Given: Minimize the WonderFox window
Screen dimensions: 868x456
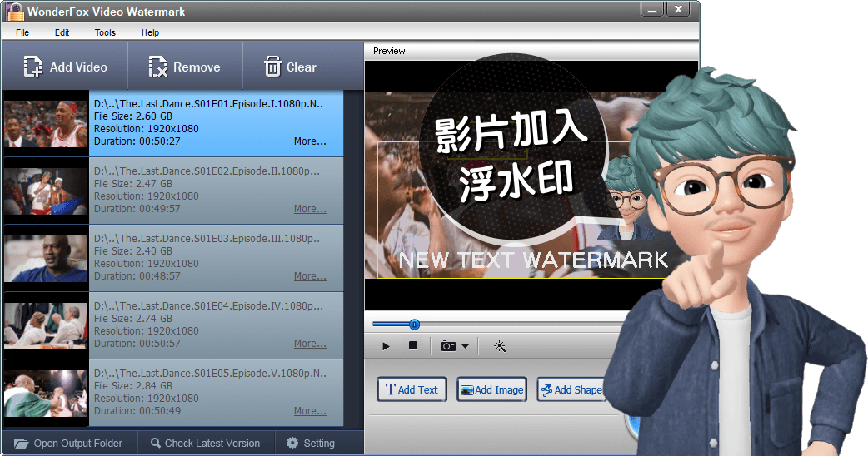Looking at the screenshot, I should [x=652, y=9].
